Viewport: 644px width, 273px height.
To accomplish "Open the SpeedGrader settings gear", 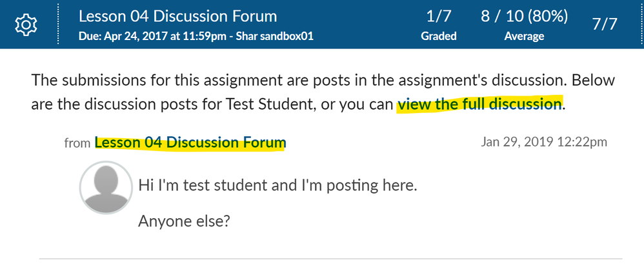I will 26,25.
